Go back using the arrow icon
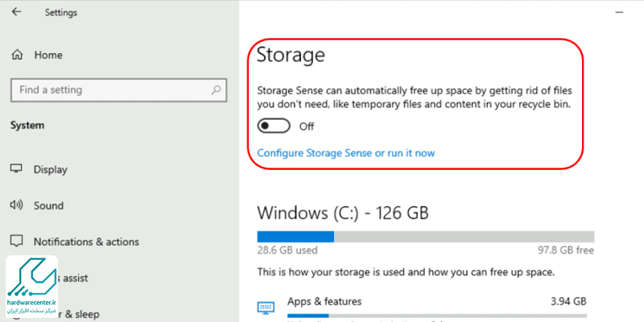 tap(16, 12)
